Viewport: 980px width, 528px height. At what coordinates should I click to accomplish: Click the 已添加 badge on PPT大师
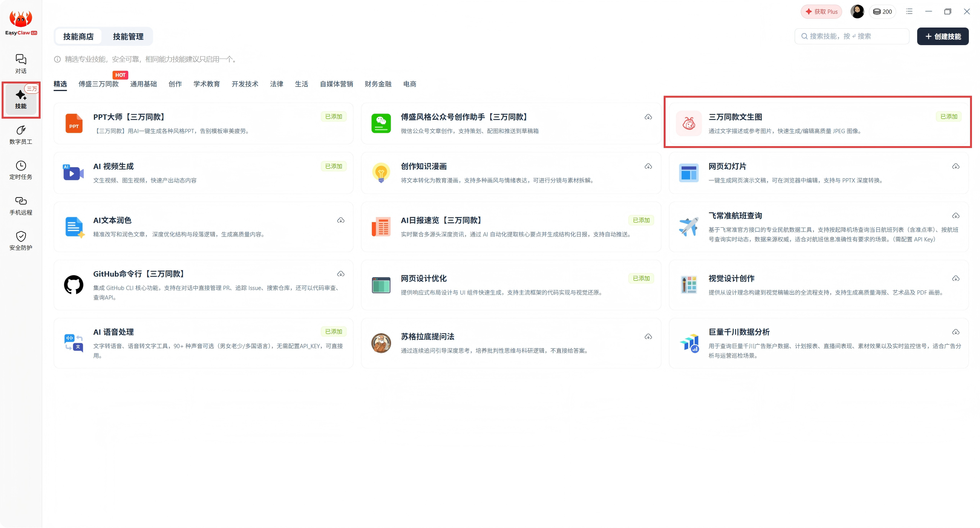pyautogui.click(x=333, y=117)
